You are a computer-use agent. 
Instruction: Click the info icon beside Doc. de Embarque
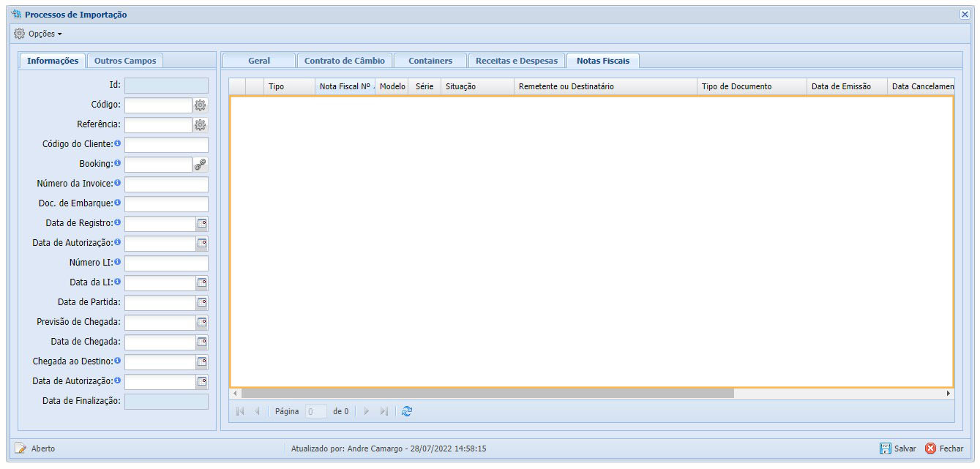tap(117, 203)
